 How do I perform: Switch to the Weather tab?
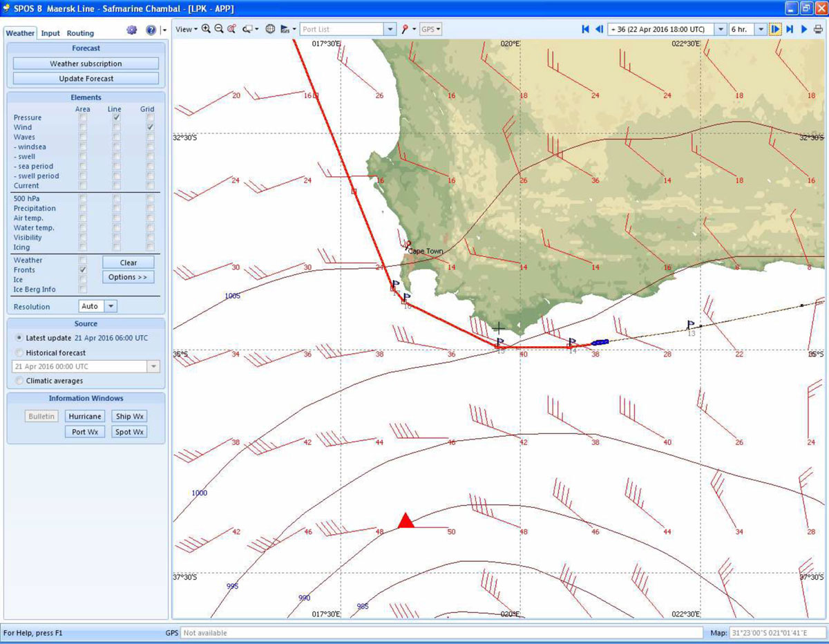click(20, 33)
